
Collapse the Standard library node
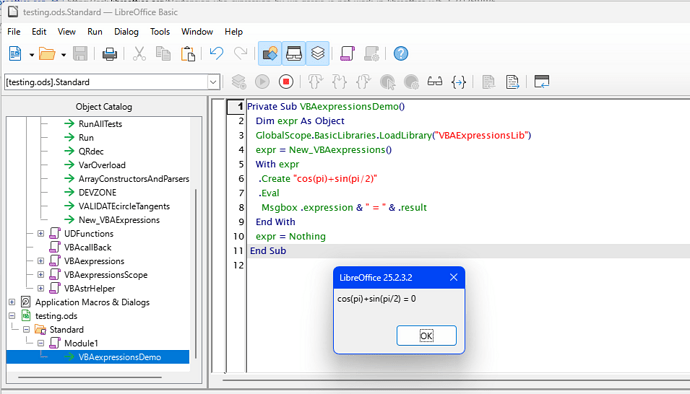[26, 329]
